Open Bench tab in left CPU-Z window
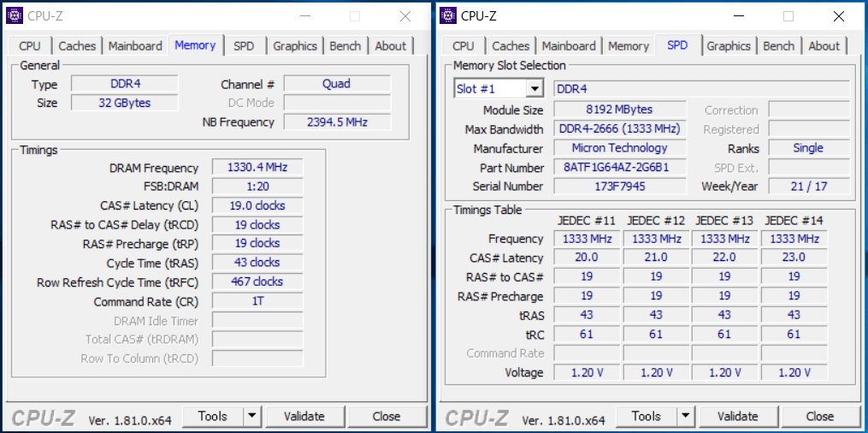The width and height of the screenshot is (868, 433). (x=345, y=46)
